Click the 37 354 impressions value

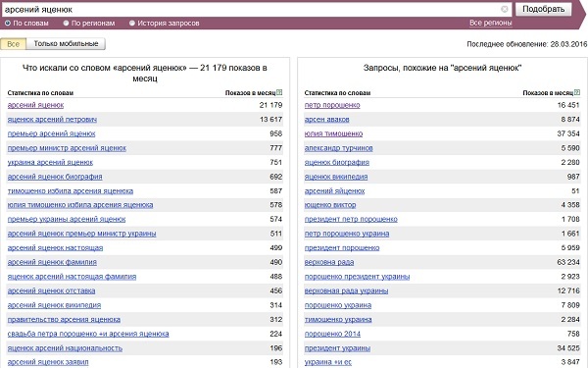pyautogui.click(x=568, y=133)
